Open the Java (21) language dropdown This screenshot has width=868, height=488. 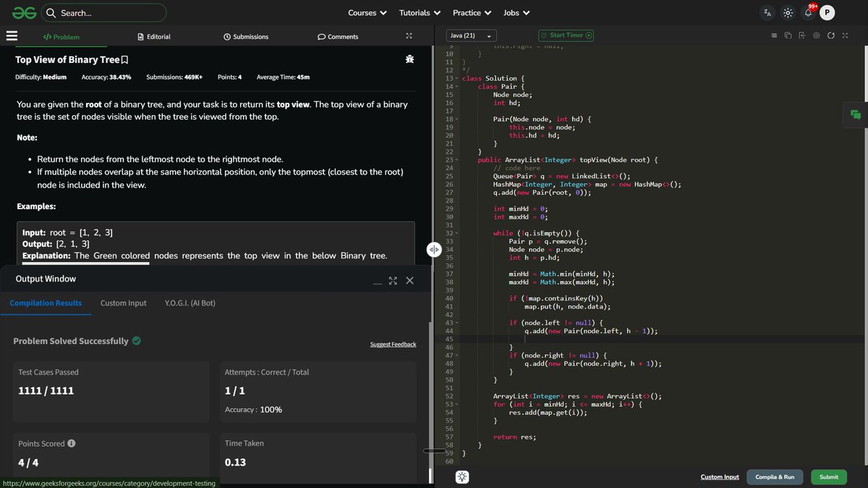tap(471, 35)
